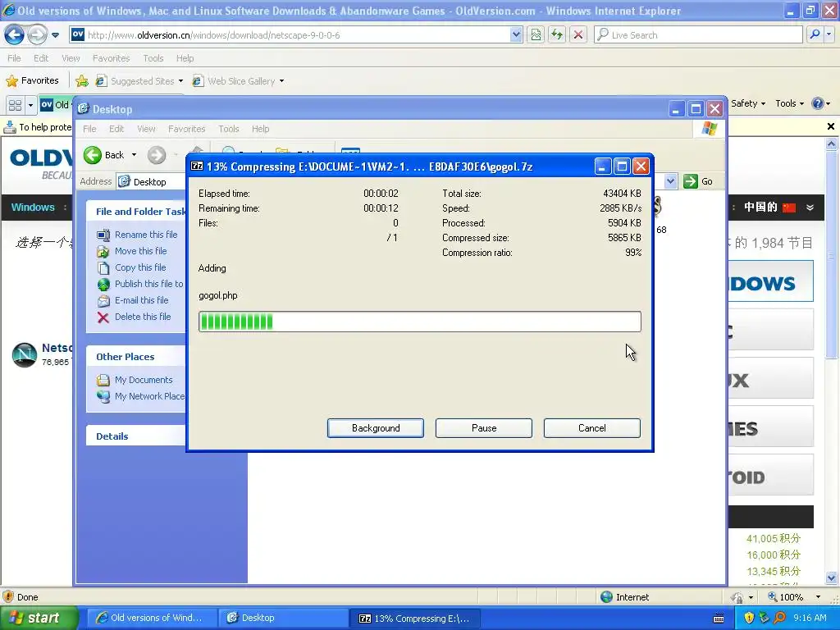The width and height of the screenshot is (840, 630).
Task: Click the orange magnifier tray icon
Action: (x=779, y=619)
